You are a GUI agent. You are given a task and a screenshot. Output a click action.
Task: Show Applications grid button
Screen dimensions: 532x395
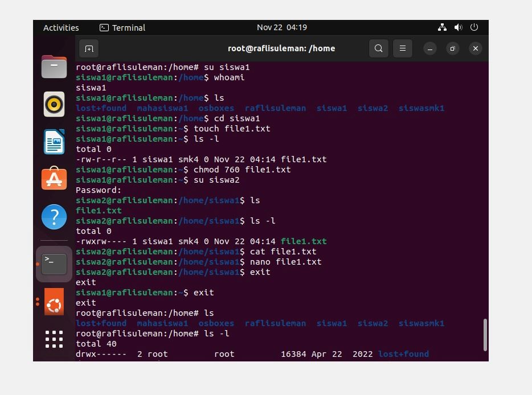pyautogui.click(x=54, y=339)
